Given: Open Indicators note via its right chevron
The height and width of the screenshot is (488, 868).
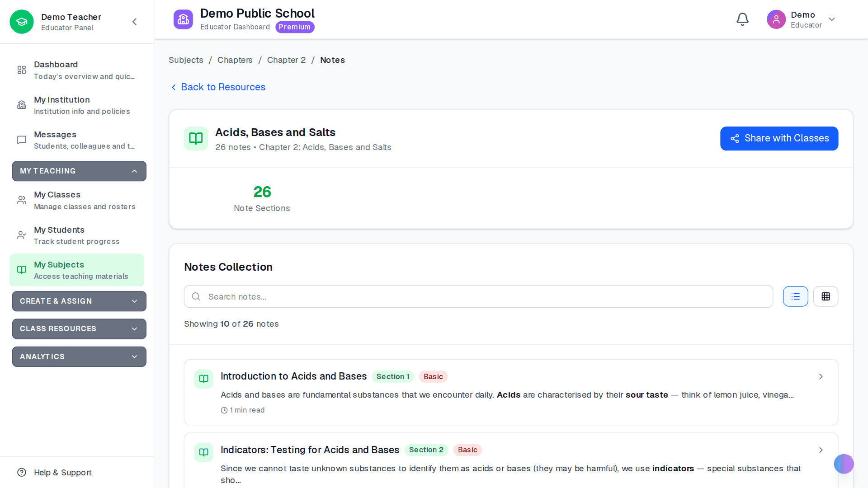Looking at the screenshot, I should click(821, 450).
